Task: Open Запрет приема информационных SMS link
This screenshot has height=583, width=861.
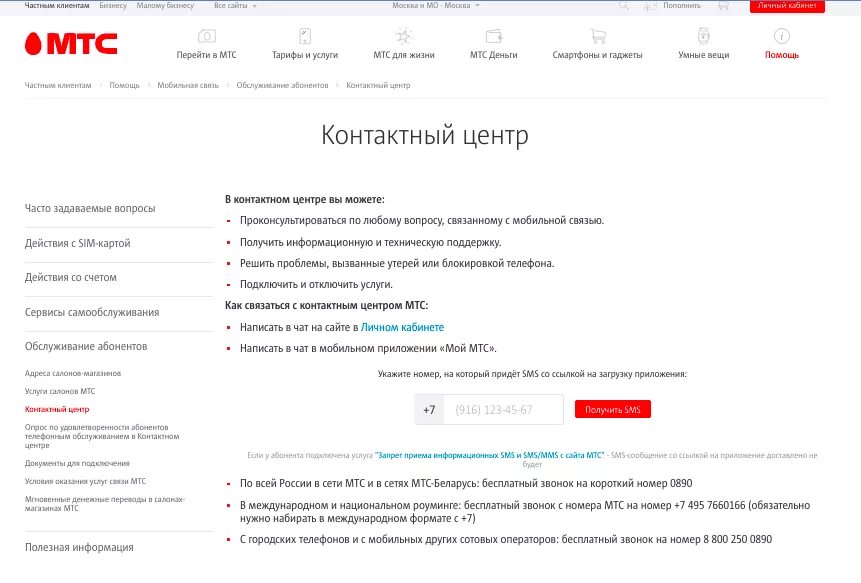Action: [x=489, y=455]
